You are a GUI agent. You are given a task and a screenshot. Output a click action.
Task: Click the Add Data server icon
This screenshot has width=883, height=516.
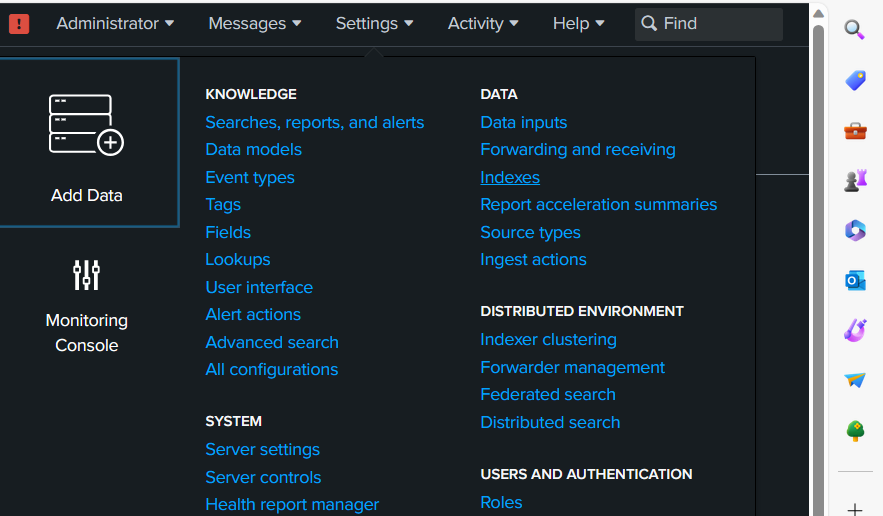pos(86,126)
